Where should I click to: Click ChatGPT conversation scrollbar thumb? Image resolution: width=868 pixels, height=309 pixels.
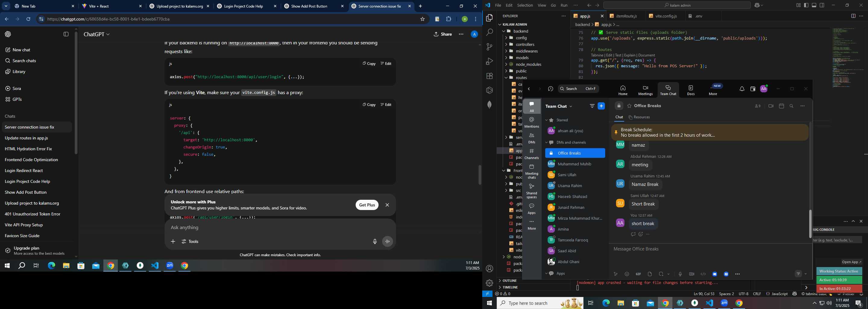point(480,175)
